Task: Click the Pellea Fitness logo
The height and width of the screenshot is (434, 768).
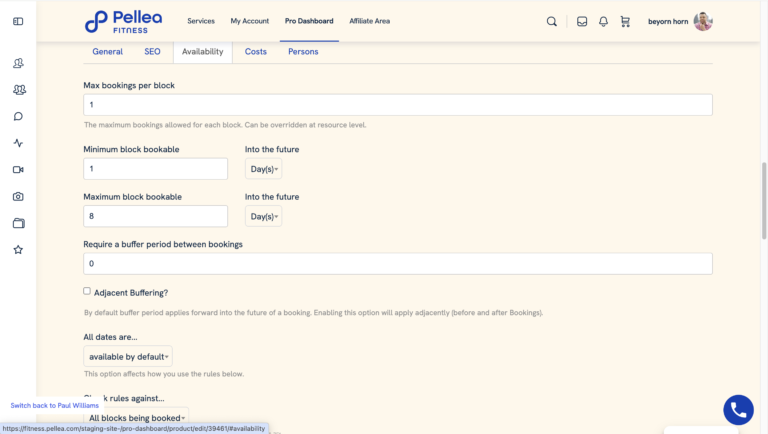Action: [x=123, y=22]
